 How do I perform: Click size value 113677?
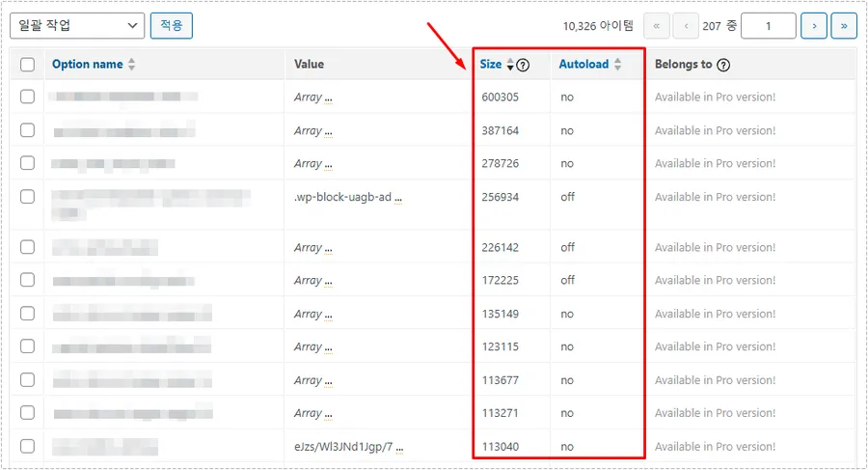(500, 380)
